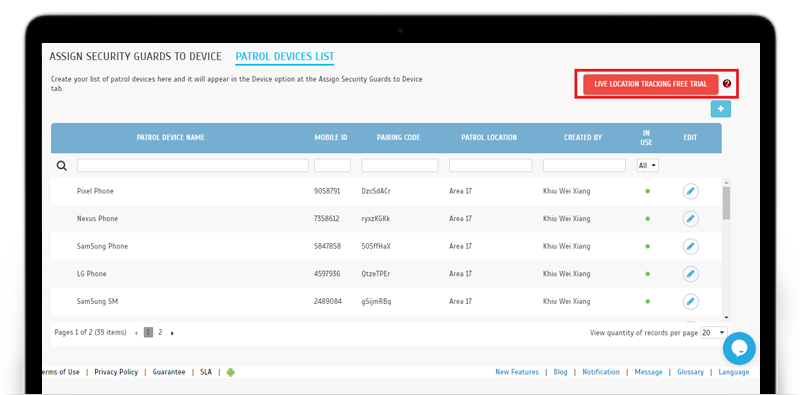Open Guarantee link in footer

(x=169, y=372)
